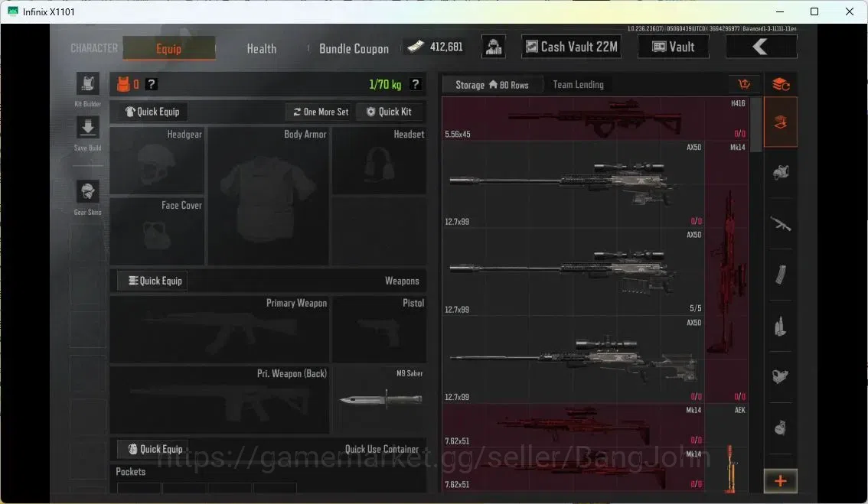The height and width of the screenshot is (504, 868).
Task: Click the orange plus add button
Action: (781, 481)
